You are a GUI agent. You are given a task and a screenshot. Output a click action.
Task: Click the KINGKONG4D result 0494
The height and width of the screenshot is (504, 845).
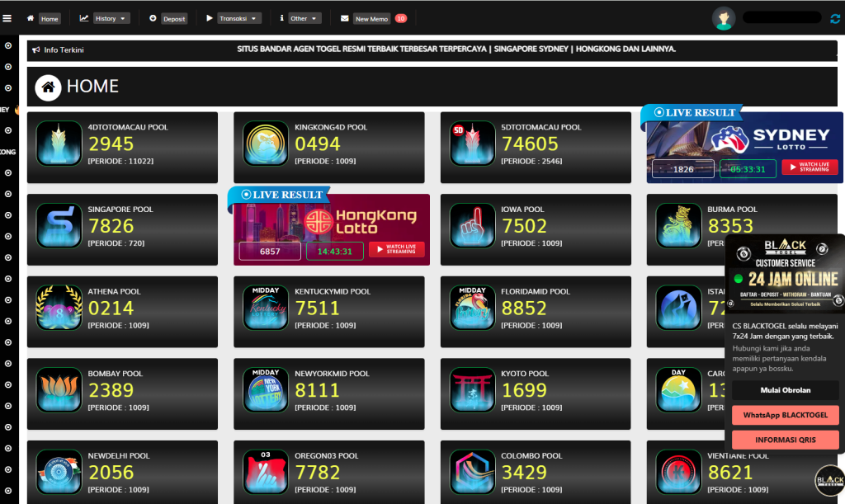[x=318, y=144]
